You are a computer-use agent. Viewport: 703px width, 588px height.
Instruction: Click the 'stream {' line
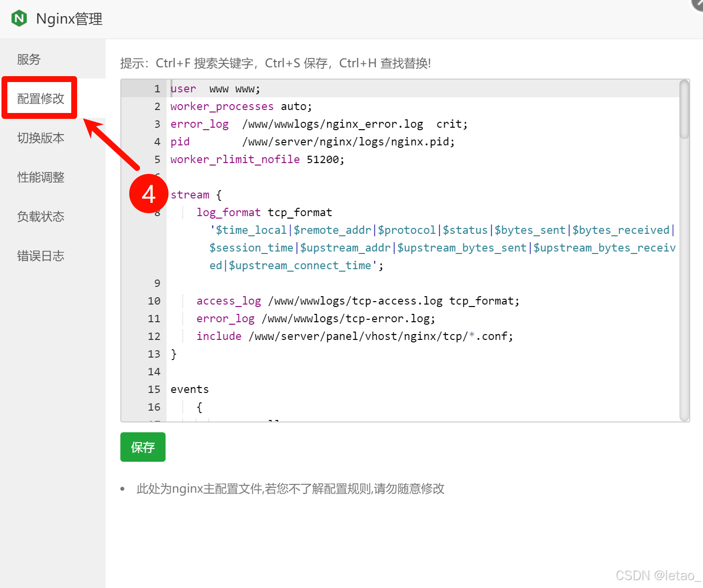click(196, 195)
